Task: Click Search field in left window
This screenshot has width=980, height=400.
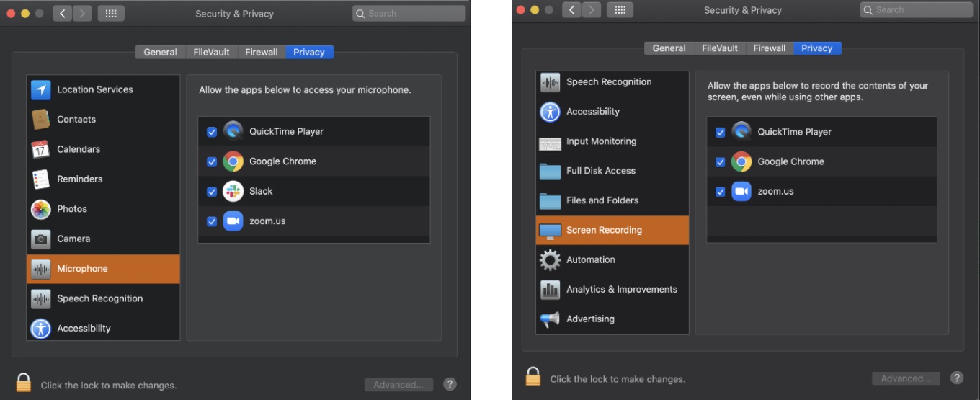Action: 409,13
